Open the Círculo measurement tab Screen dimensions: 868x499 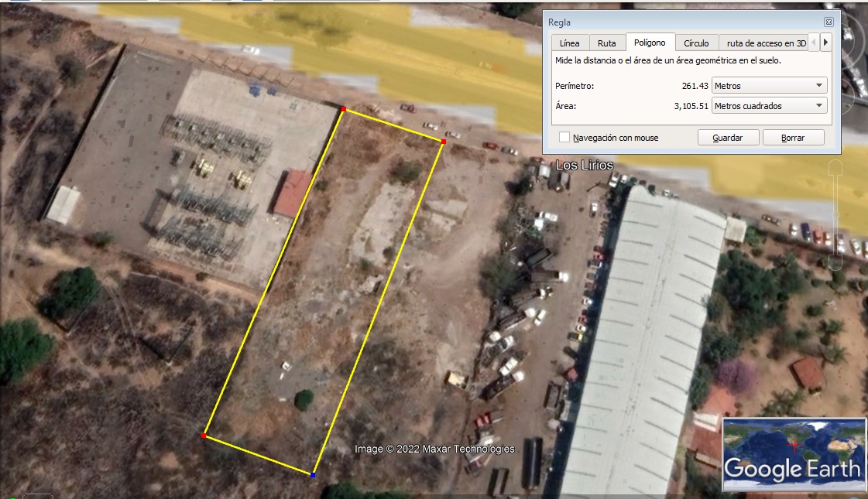[696, 43]
